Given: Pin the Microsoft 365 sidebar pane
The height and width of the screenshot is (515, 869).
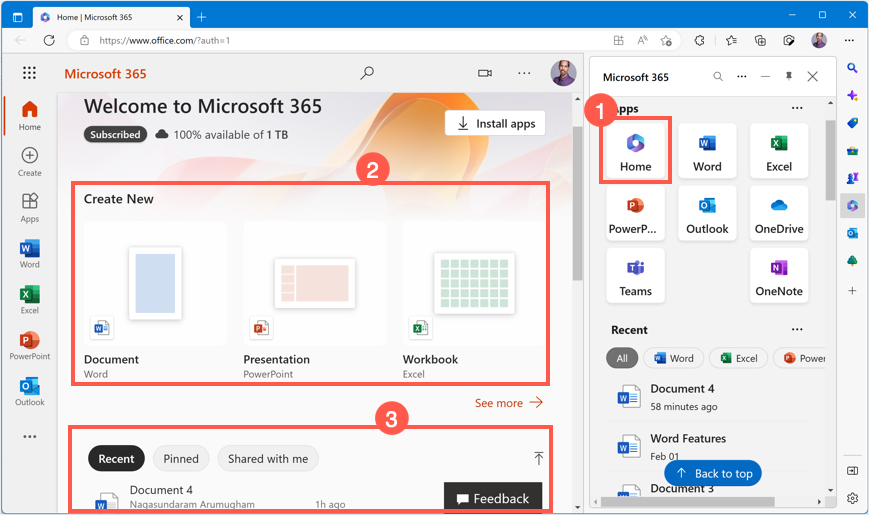Looking at the screenshot, I should 789,77.
